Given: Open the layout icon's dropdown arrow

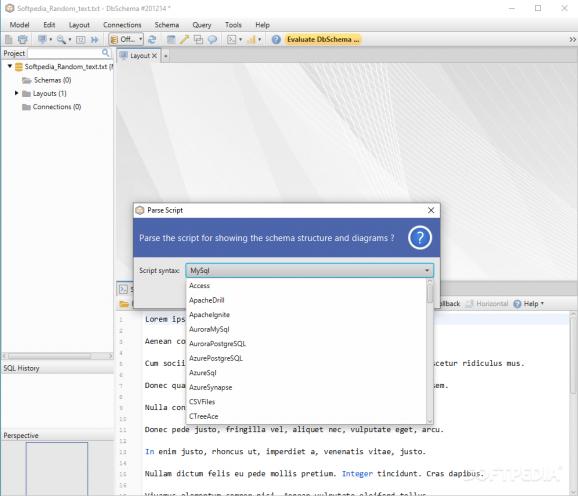Looking at the screenshot, I should [x=51, y=39].
